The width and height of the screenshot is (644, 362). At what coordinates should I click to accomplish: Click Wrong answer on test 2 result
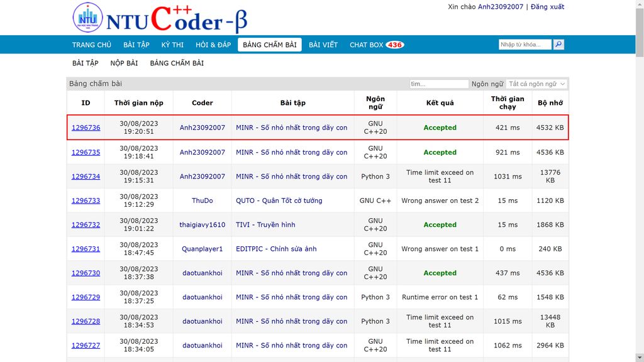click(440, 200)
